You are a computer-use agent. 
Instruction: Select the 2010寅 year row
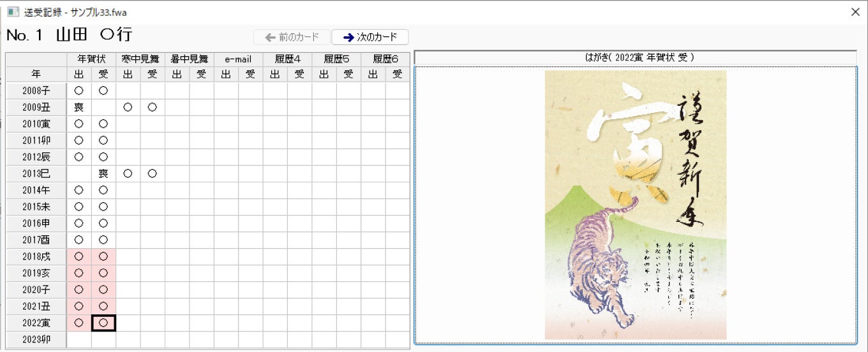36,124
